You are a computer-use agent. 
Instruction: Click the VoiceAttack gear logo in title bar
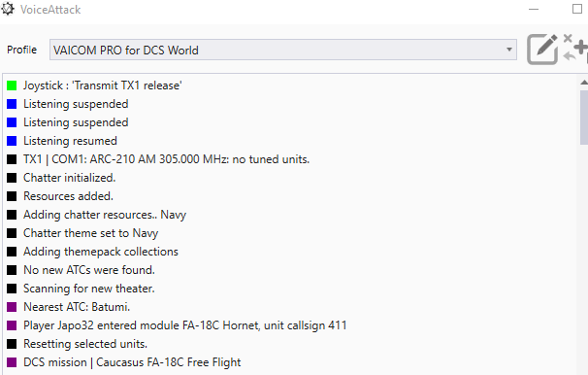[8, 9]
